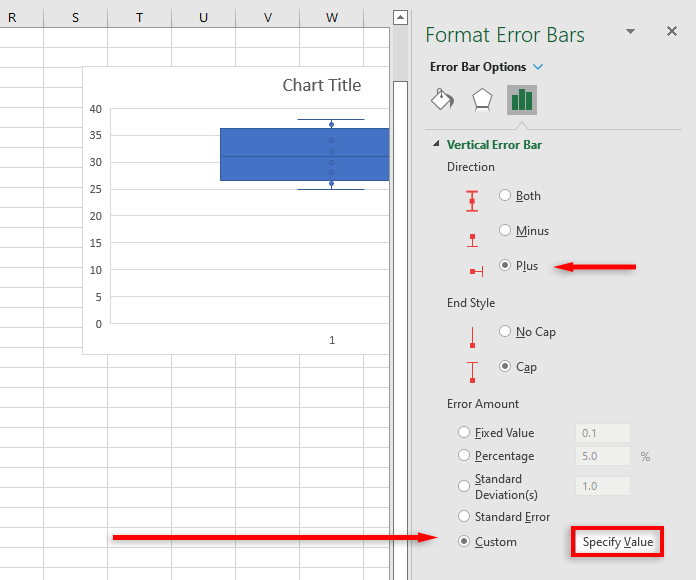Viewport: 696px width, 580px height.
Task: Click the Standard Deviation 1.0 field
Action: pos(603,486)
